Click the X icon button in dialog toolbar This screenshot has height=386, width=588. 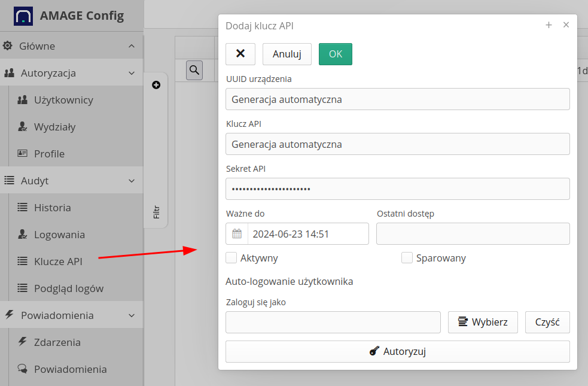(x=240, y=54)
